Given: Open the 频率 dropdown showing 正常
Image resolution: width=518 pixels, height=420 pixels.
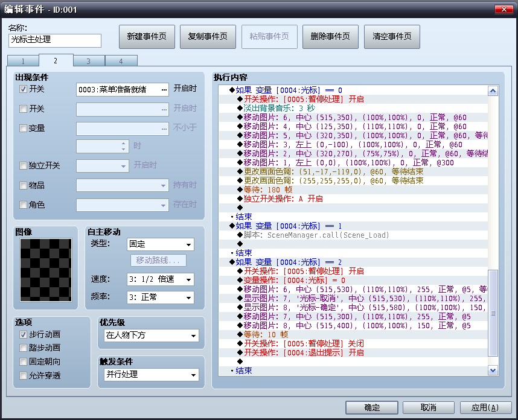Looking at the screenshot, I should tap(160, 297).
